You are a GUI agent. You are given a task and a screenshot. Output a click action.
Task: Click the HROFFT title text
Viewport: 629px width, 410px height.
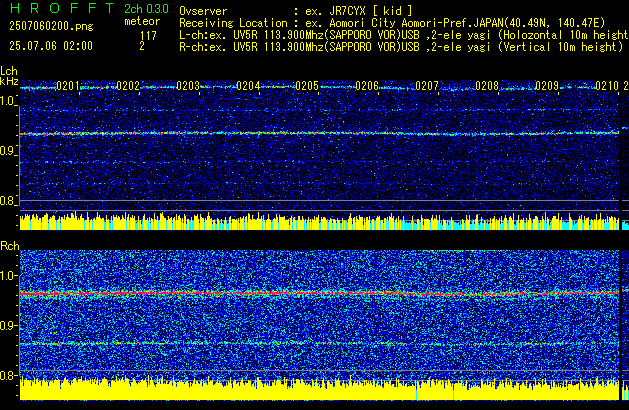(61, 8)
